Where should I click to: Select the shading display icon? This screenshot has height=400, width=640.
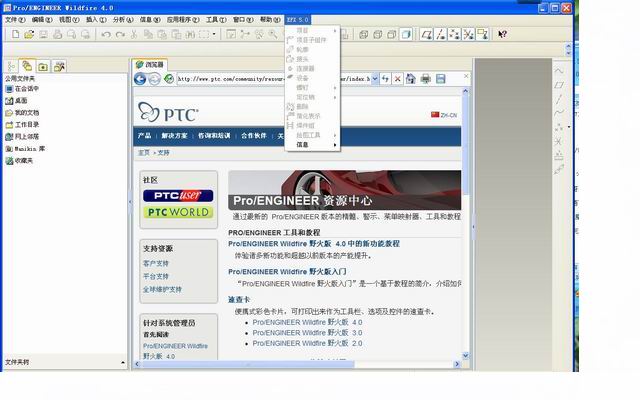406,34
